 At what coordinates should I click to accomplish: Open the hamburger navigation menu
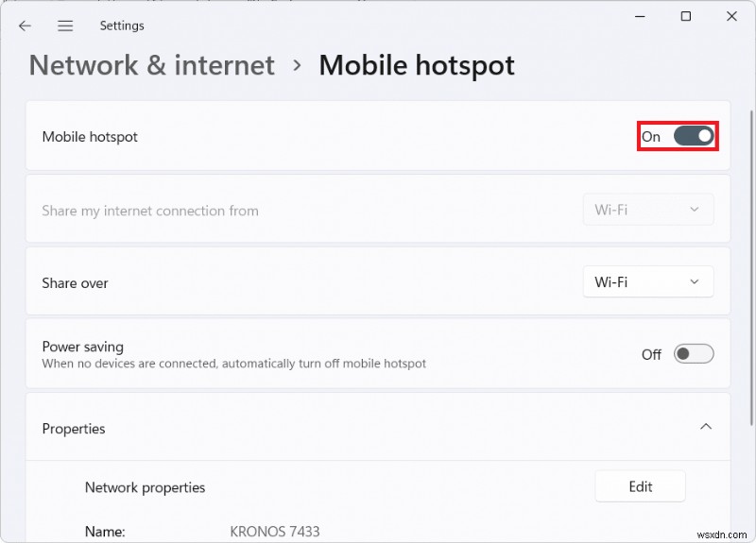[65, 25]
